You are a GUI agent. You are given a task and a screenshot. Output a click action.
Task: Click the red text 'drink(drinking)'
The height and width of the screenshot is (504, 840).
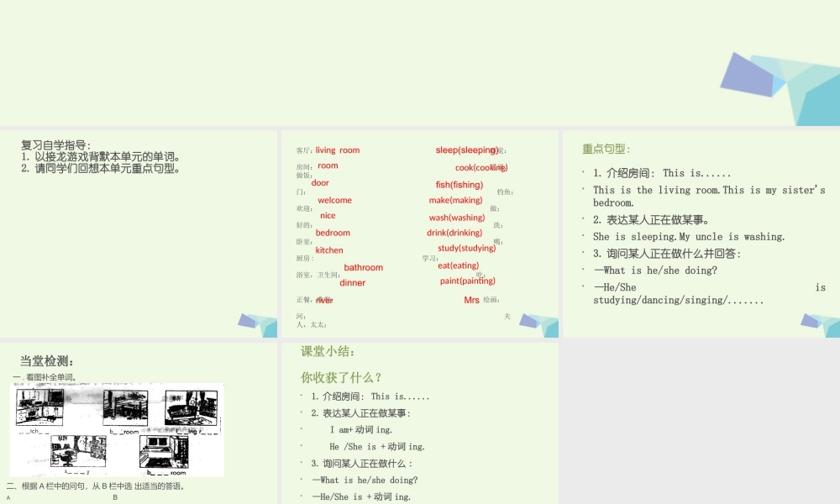click(454, 233)
